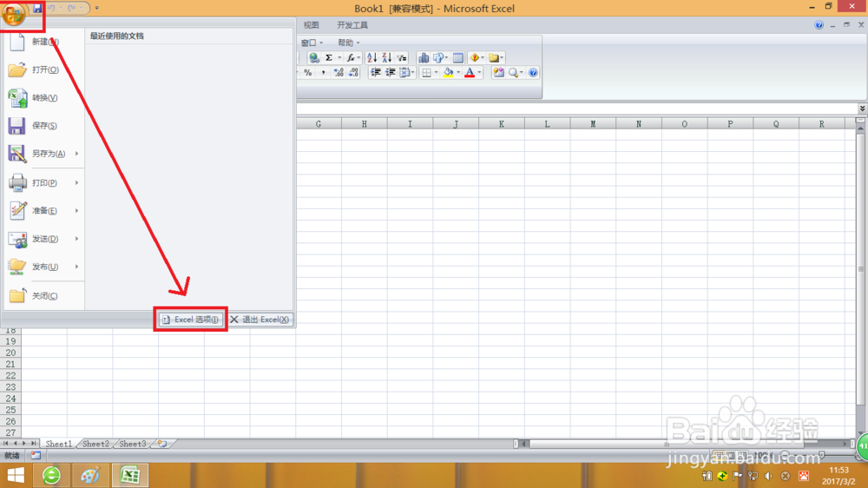Image resolution: width=868 pixels, height=488 pixels.
Task: Choose 打开 in Office menu
Action: point(44,69)
